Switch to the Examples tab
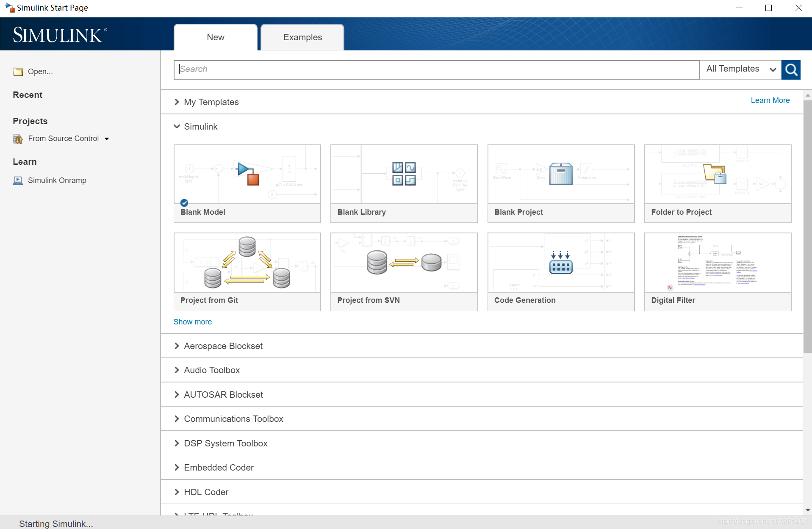The image size is (812, 529). [x=302, y=37]
